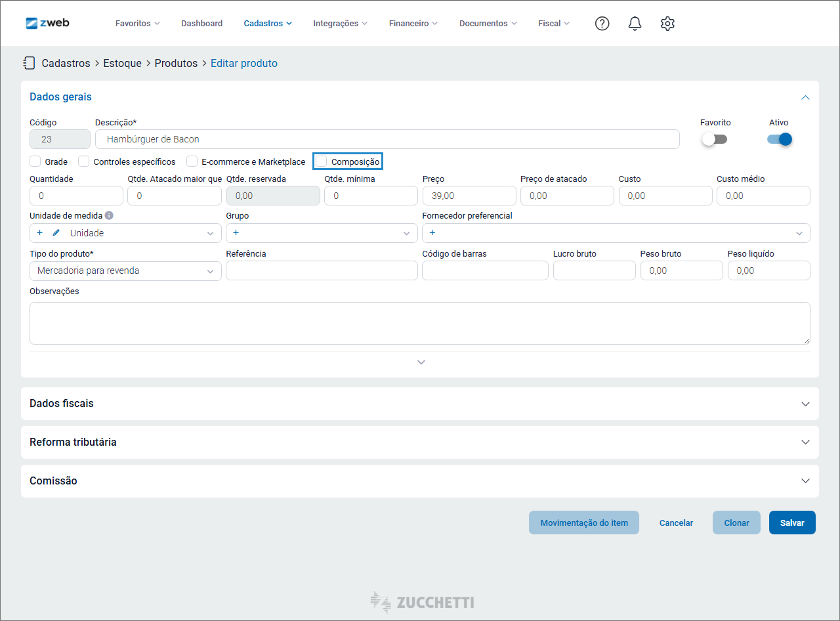Click the plus icon in Fornecedor preferencial
Image resolution: width=840 pixels, height=621 pixels.
click(x=432, y=233)
